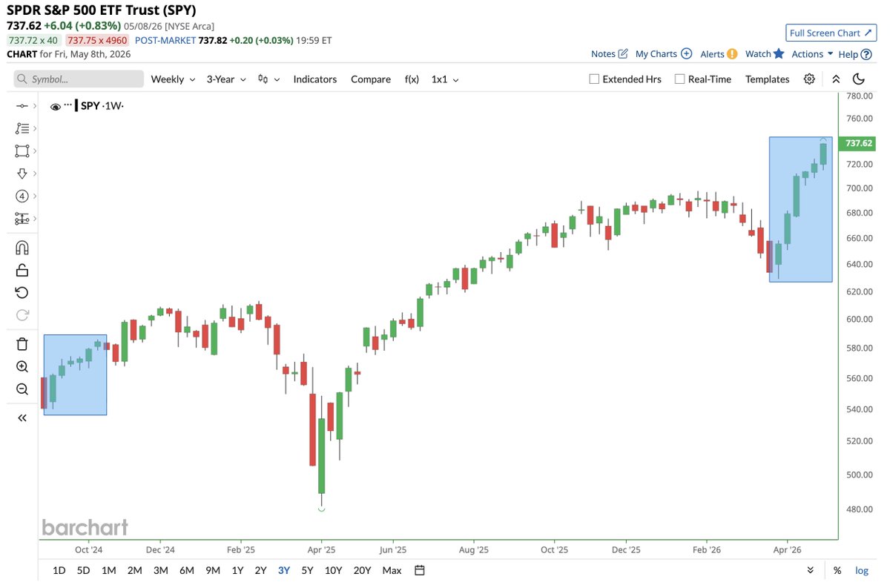890x588 pixels.
Task: Open the Weekly frequency dropdown
Action: click(173, 79)
